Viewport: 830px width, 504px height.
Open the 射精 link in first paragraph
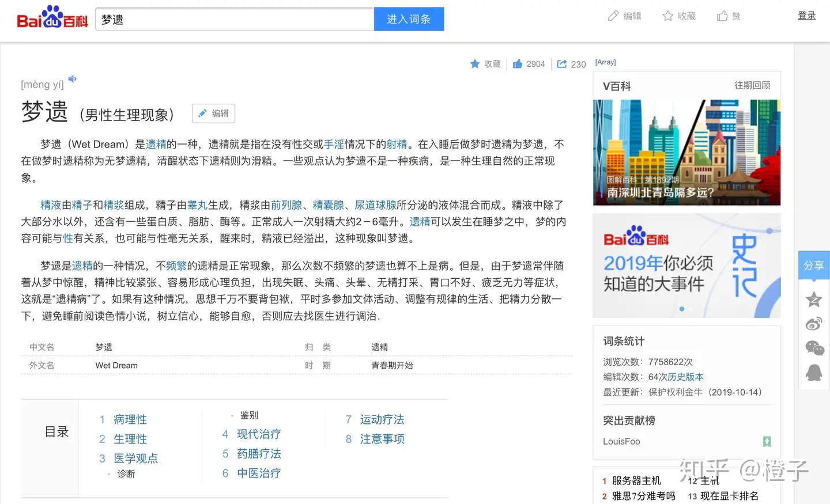pyautogui.click(x=397, y=144)
